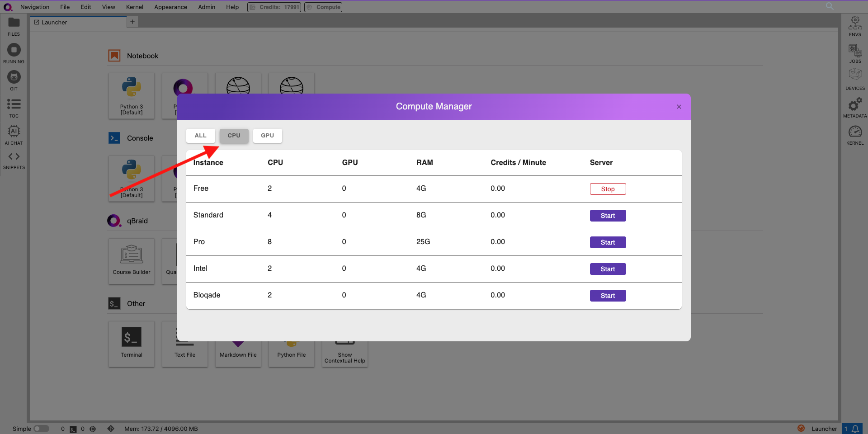
Task: Launch Python 3 [Default] notebook
Action: (x=132, y=96)
